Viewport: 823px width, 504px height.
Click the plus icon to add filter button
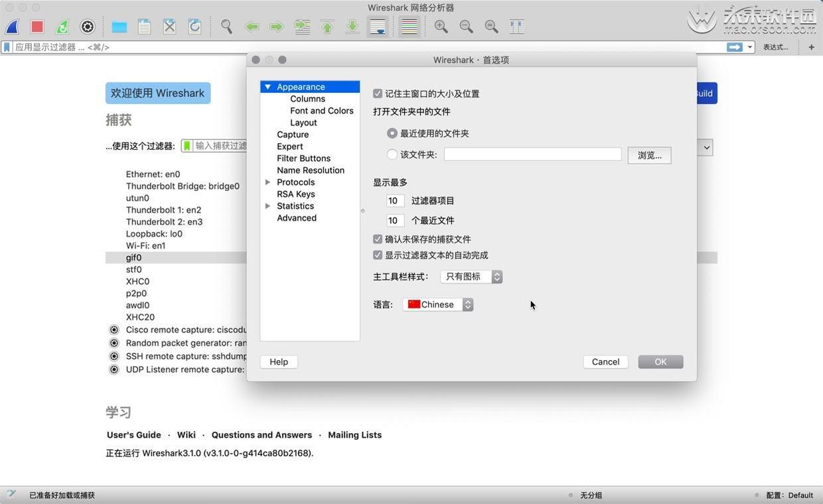[x=811, y=47]
